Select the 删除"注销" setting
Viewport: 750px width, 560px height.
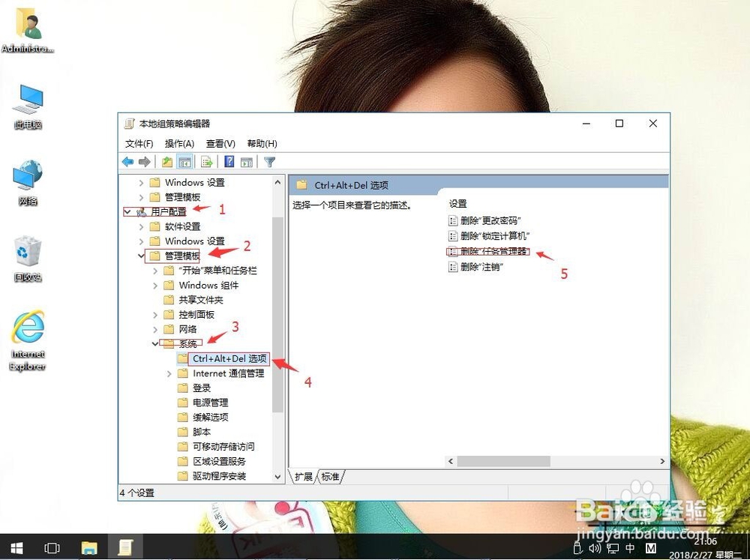pos(475,267)
